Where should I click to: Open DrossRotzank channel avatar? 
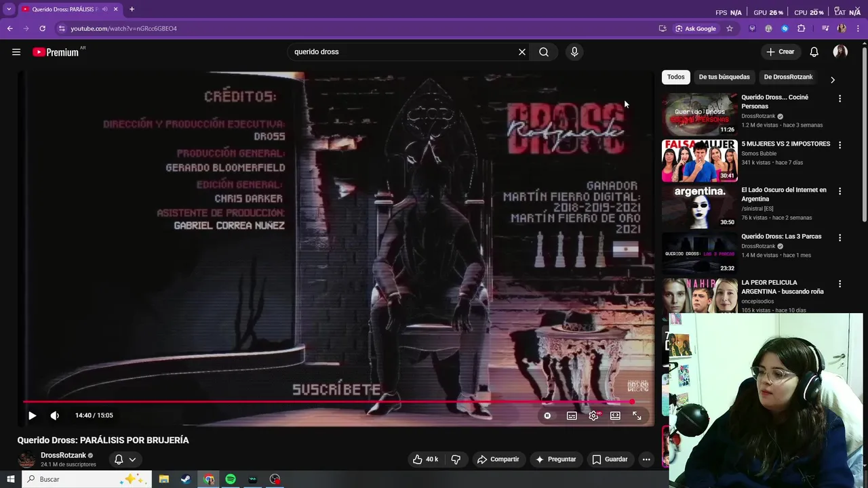(26, 459)
